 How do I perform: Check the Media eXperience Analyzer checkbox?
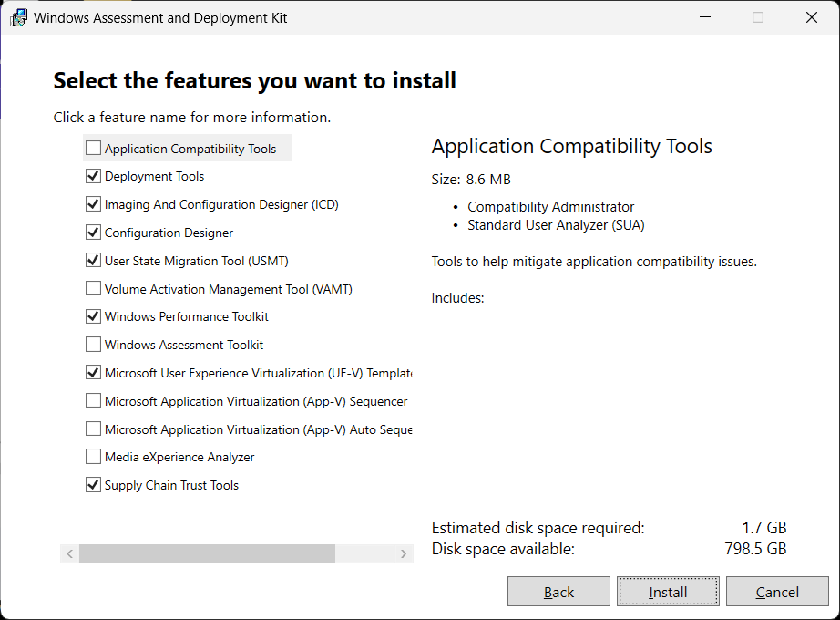click(x=93, y=458)
